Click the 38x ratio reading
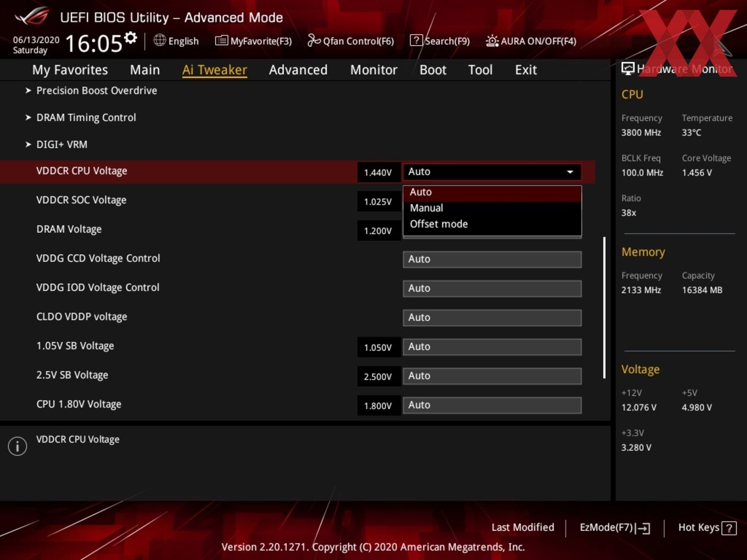Viewport: 747px width, 560px height. click(x=629, y=212)
